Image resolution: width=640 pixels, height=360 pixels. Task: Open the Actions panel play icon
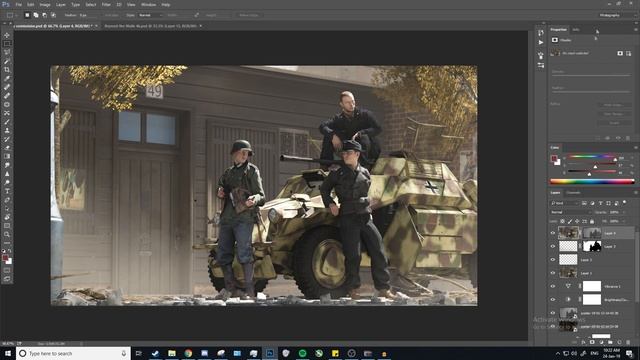pos(541,42)
